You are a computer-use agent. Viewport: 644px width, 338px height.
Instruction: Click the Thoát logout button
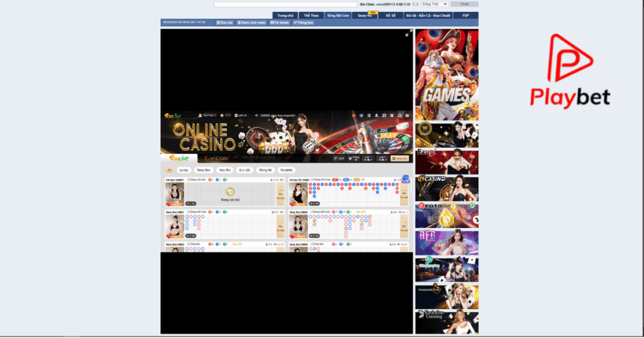point(465,4)
